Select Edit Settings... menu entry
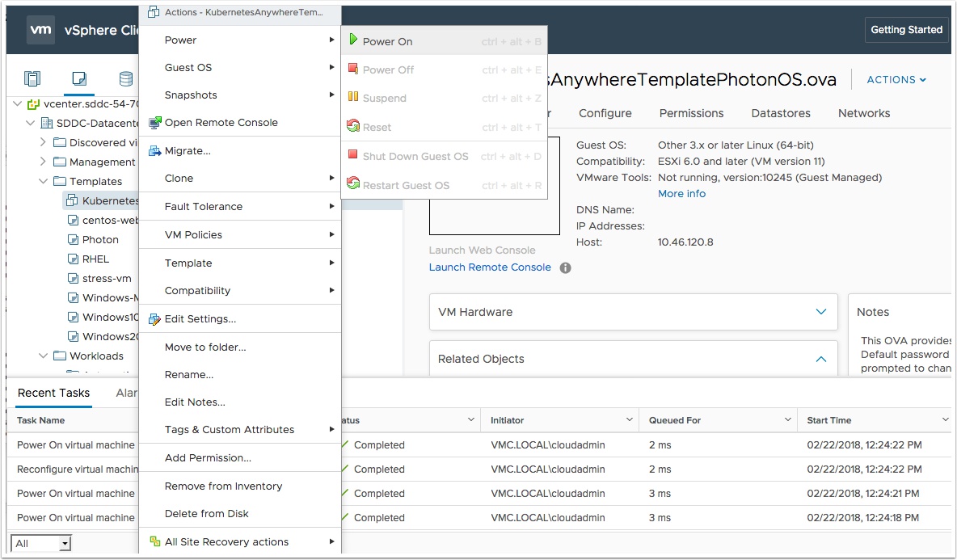Image resolution: width=957 pixels, height=560 pixels. coord(240,319)
